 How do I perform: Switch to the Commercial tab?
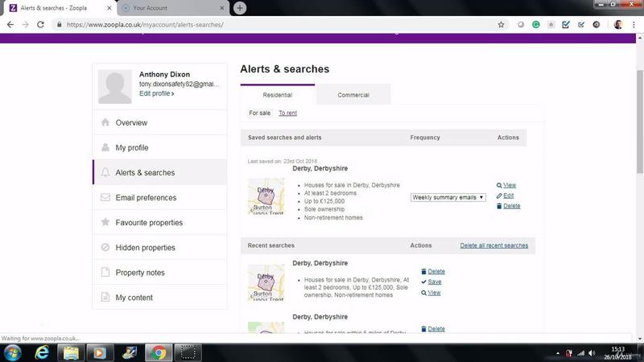(x=353, y=95)
